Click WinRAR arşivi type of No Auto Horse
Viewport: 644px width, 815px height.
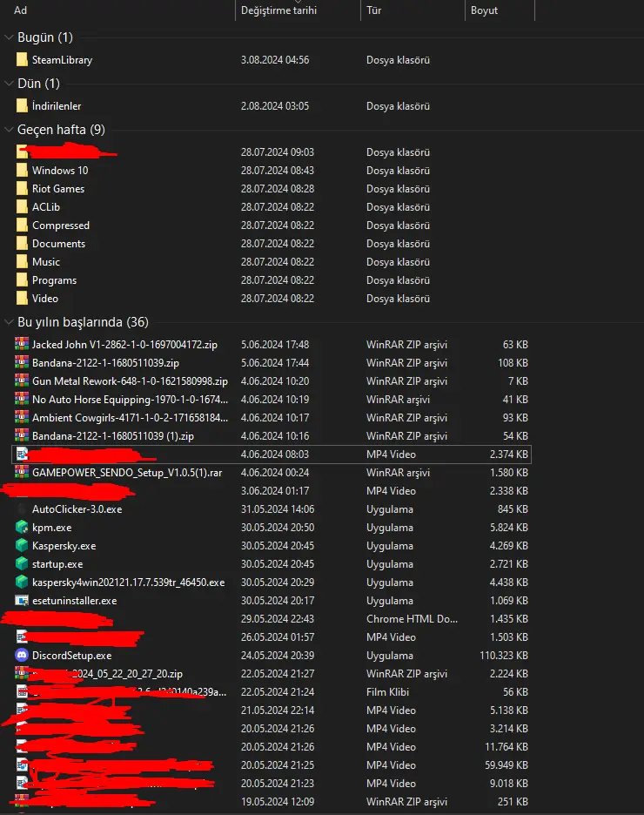(398, 399)
